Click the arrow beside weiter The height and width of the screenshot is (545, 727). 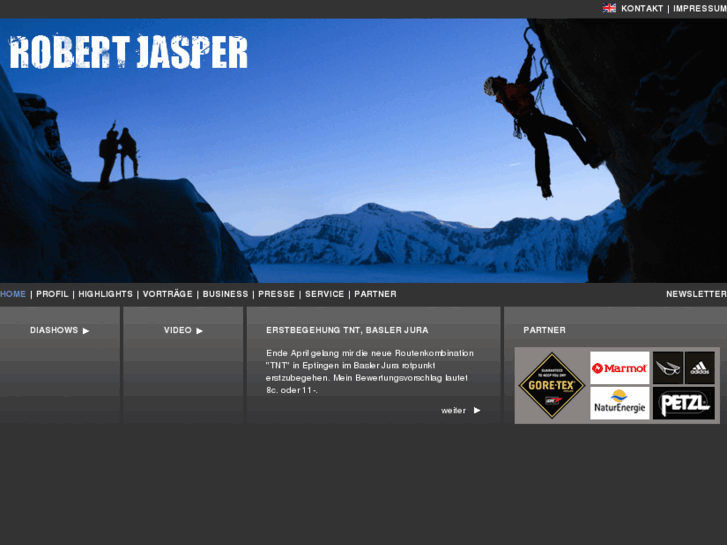[477, 410]
